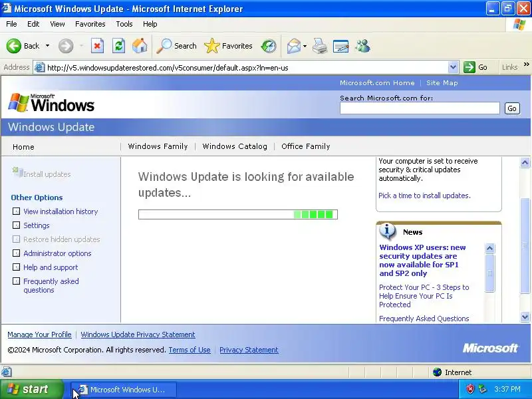Open Microsoft.com Home link
532x399 pixels.
click(x=377, y=82)
